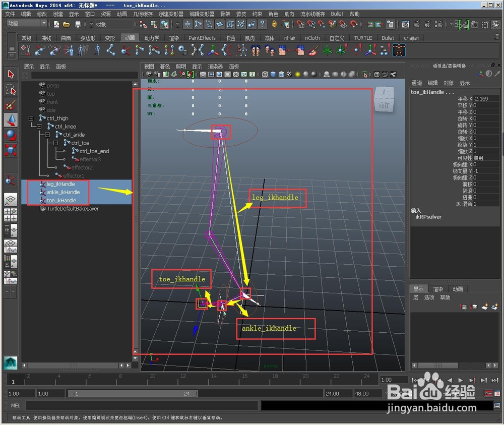Click the viewport orientation cube

coord(384,99)
